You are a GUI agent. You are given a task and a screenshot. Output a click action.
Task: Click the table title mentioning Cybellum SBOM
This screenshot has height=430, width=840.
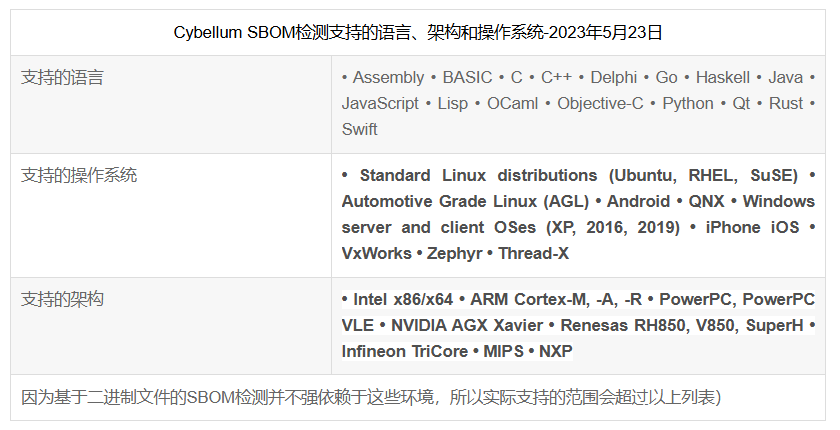click(x=418, y=32)
